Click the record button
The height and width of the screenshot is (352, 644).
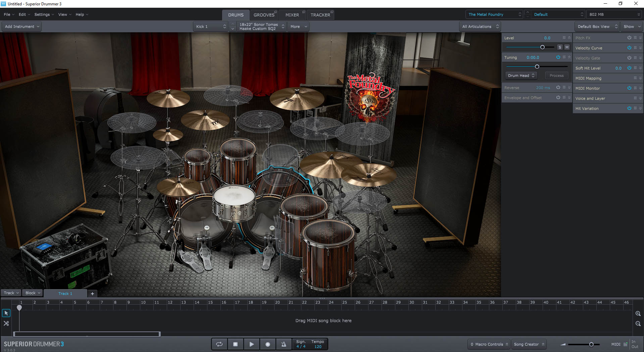[267, 344]
